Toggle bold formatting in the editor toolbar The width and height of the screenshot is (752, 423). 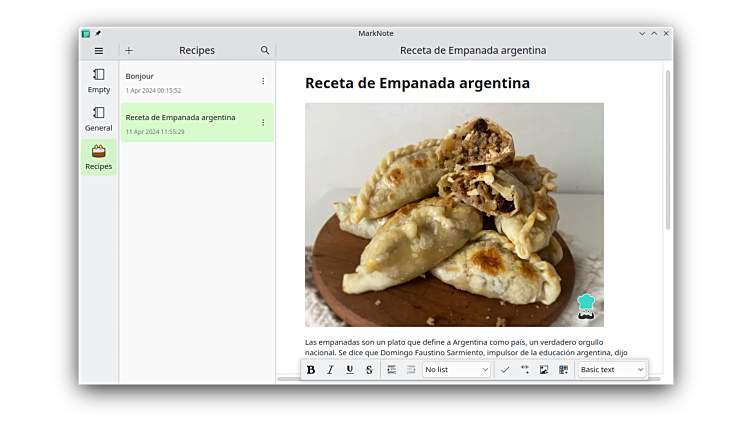click(311, 370)
